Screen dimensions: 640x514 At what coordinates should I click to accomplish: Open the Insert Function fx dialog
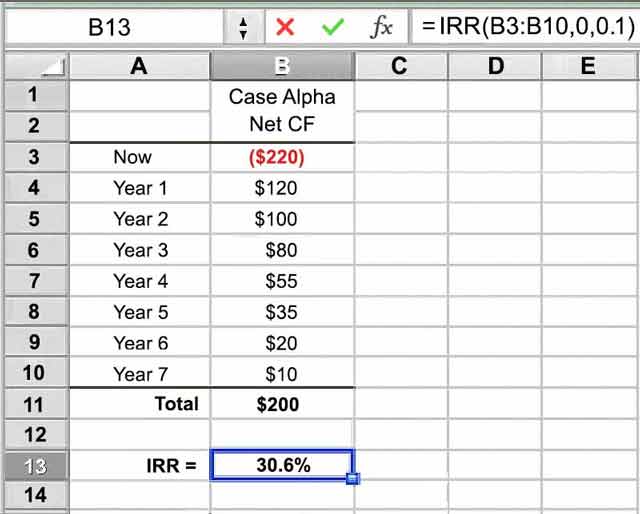click(x=381, y=27)
